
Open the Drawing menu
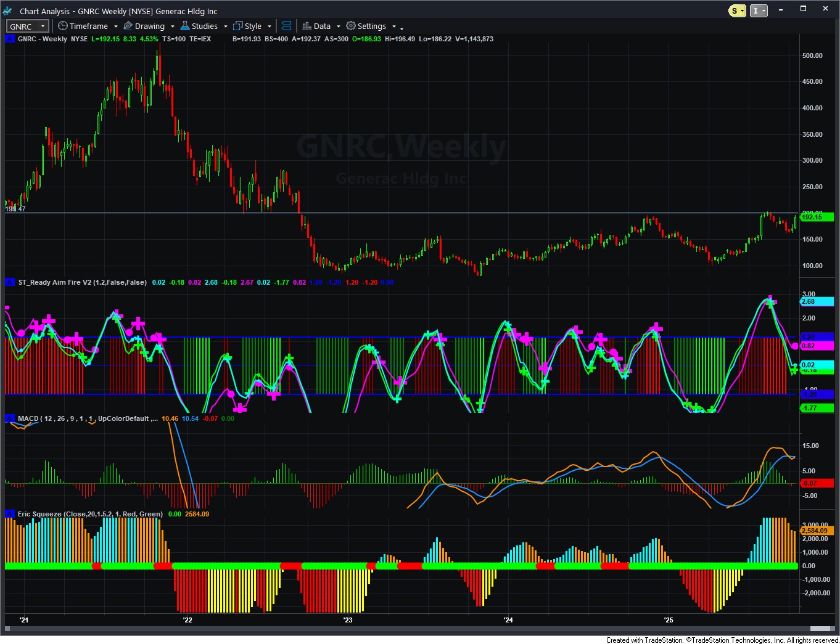click(x=149, y=26)
